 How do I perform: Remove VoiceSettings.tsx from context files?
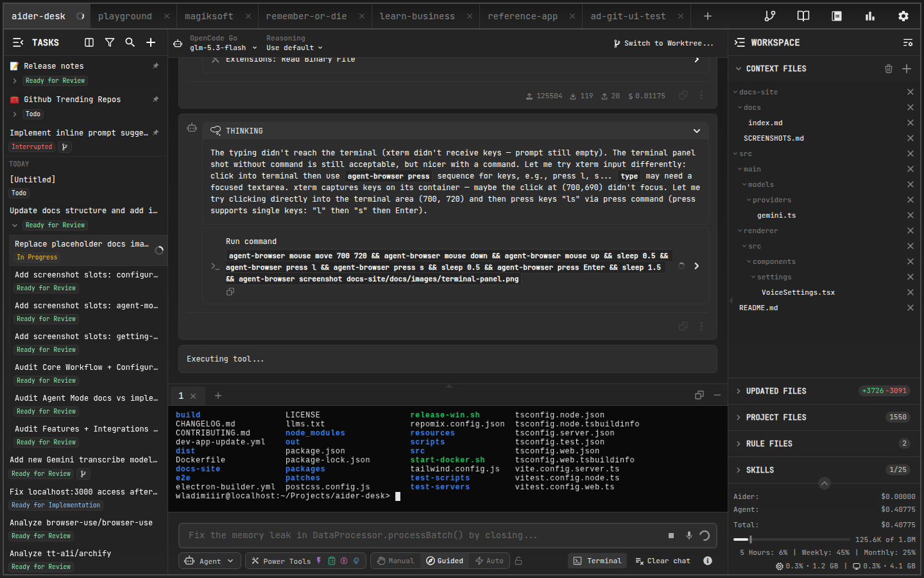tap(910, 292)
